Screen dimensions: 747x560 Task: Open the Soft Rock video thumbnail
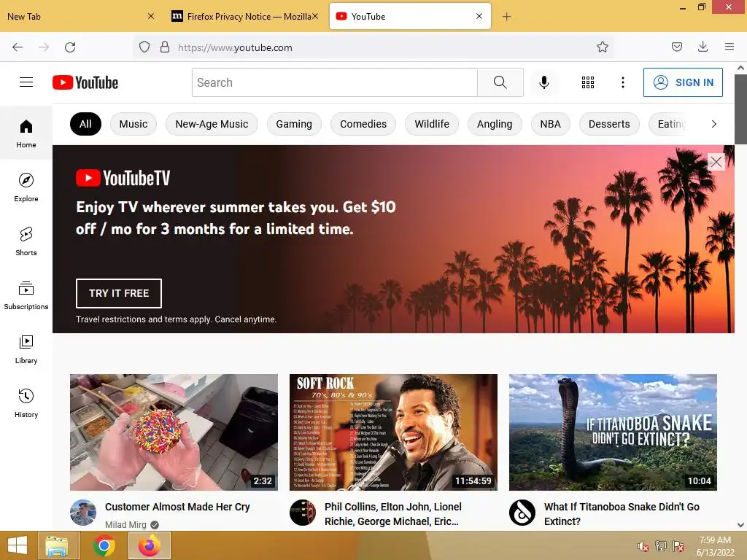[x=393, y=432]
